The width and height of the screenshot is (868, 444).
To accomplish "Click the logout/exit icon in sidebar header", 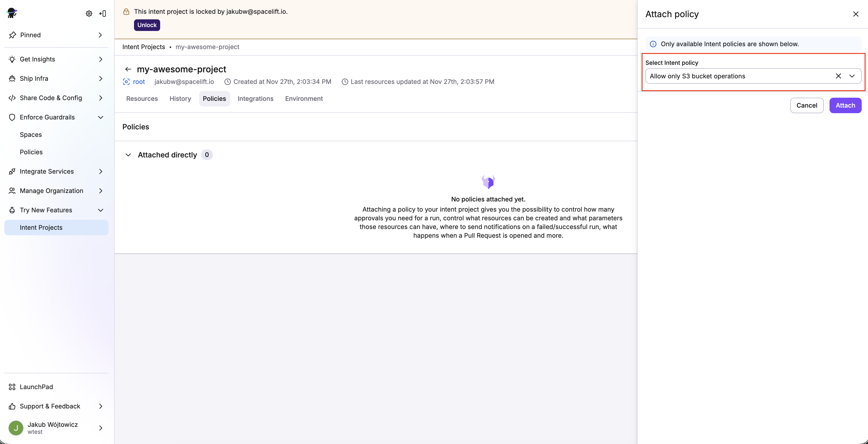I will click(x=103, y=14).
